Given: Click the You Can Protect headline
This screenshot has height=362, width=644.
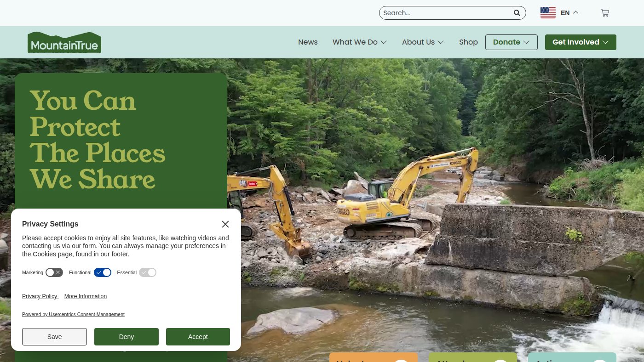Looking at the screenshot, I should 98,140.
